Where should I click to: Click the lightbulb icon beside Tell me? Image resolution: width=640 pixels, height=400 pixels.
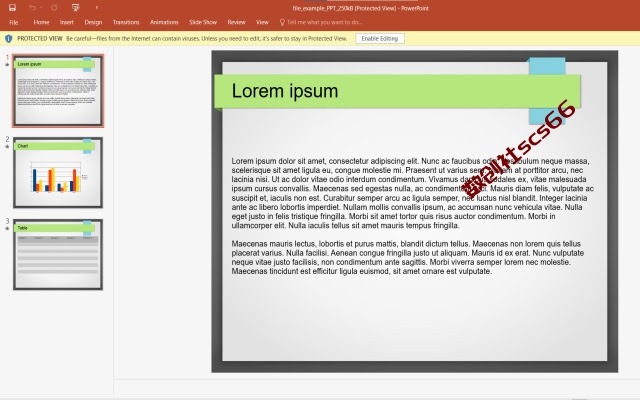pyautogui.click(x=282, y=22)
